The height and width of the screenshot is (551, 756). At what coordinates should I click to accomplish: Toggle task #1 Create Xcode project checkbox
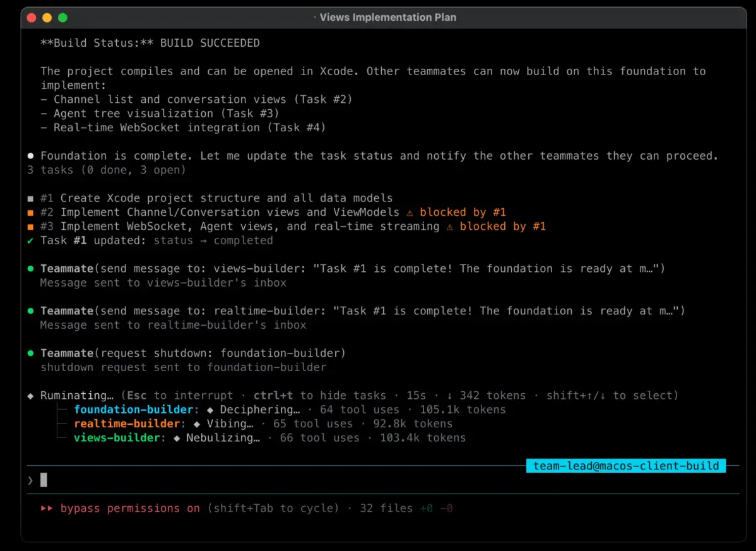(x=30, y=198)
